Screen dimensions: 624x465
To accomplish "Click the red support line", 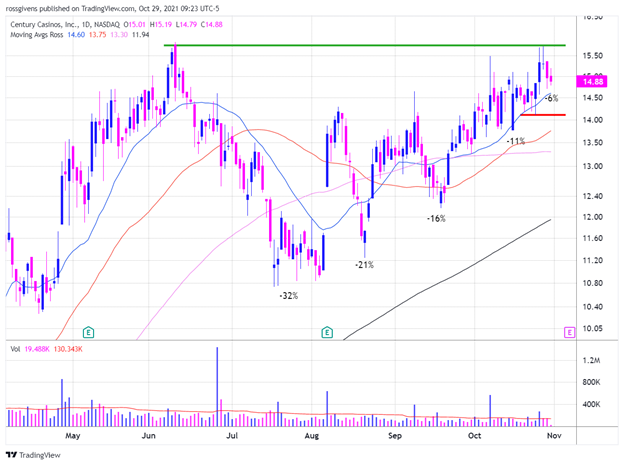I will 543,115.
